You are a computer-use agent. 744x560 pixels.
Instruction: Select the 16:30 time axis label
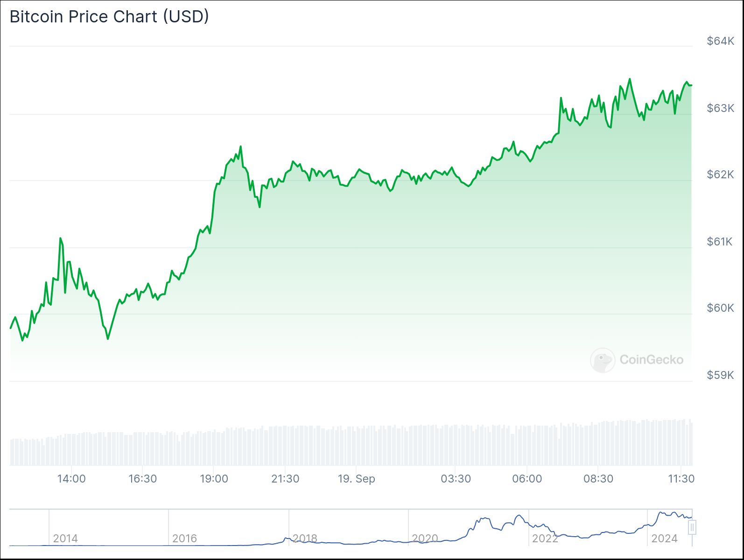click(x=143, y=479)
